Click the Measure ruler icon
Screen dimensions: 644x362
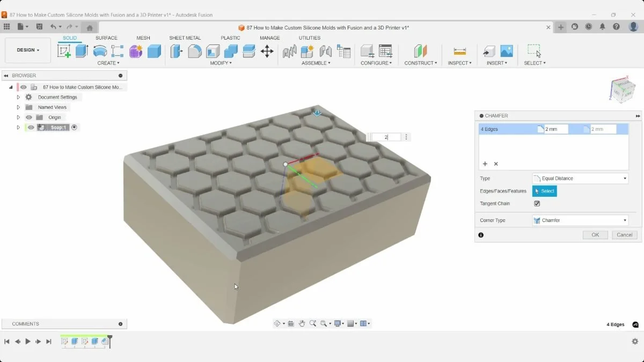point(460,51)
